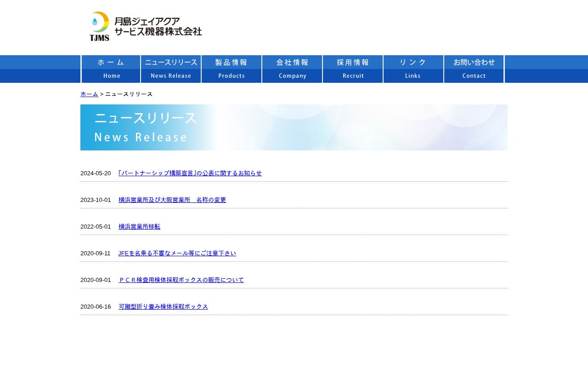Screen dimensions: 588x368
Task: Open the 横浜営業所及び大阪営業所 名称の変更 article
Action: coord(172,200)
